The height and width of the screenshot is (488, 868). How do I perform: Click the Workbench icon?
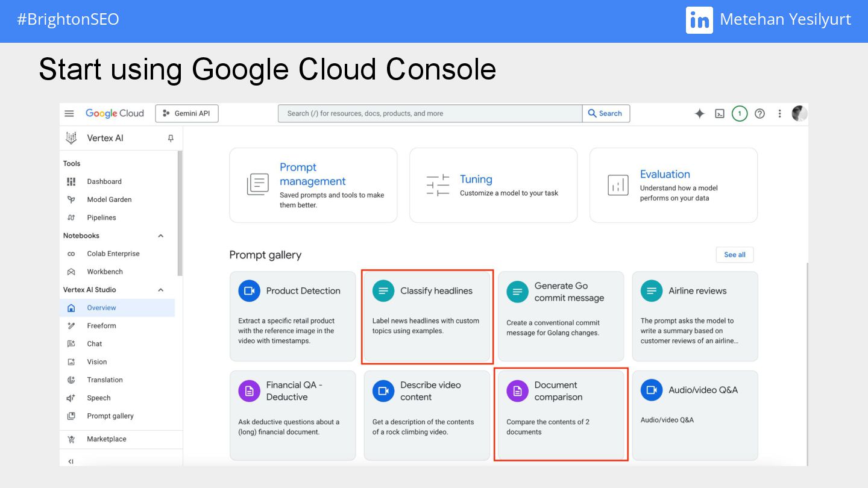(x=71, y=272)
